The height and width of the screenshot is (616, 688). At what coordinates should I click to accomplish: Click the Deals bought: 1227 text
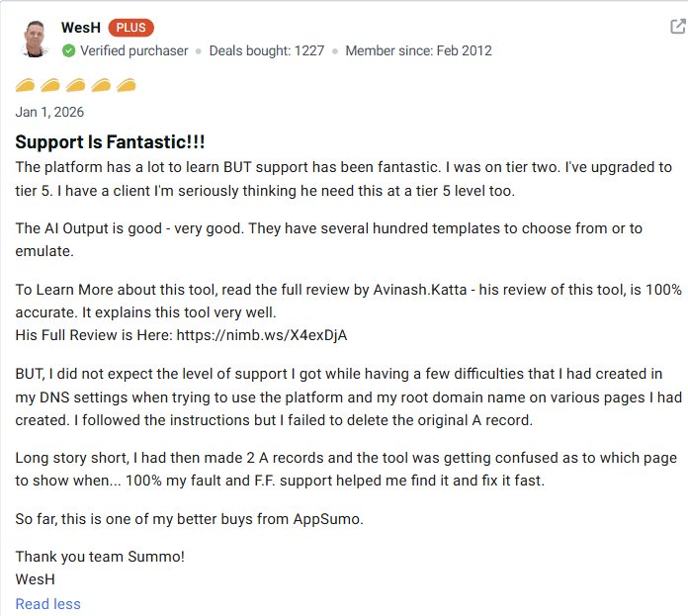pos(266,50)
